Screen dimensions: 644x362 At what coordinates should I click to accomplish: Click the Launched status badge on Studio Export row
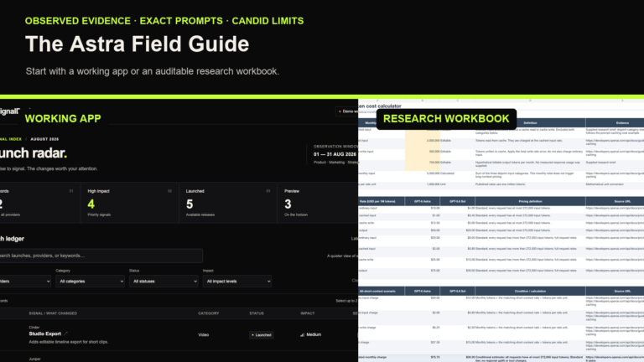pos(262,335)
